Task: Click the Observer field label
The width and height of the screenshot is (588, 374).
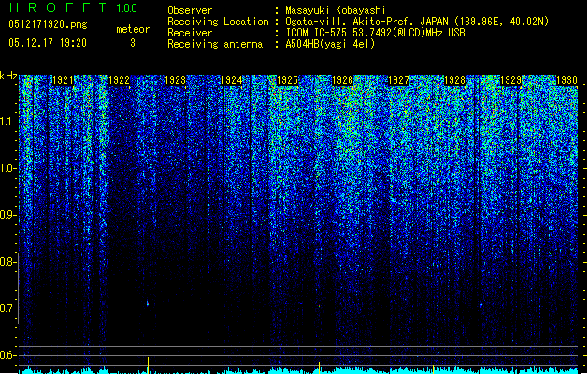Action: 190,10
